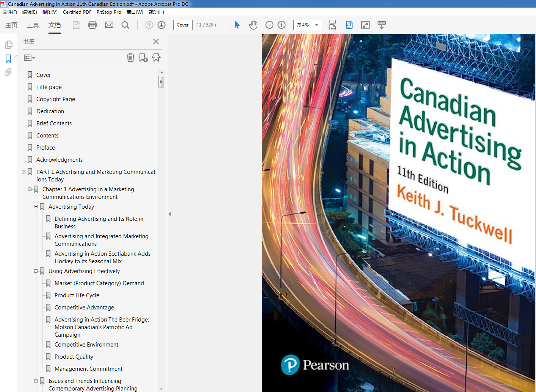Screen dimensions: 536x392
Task: Open the PitStop Pro menu
Action: pyautogui.click(x=109, y=12)
